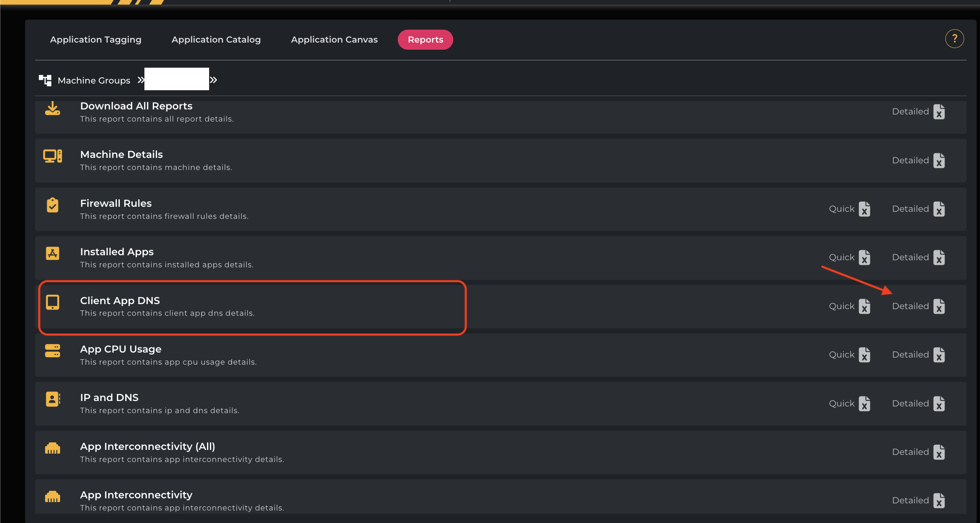Expand chevron after Machine Groups breadcrumb
This screenshot has height=523, width=980.
141,80
